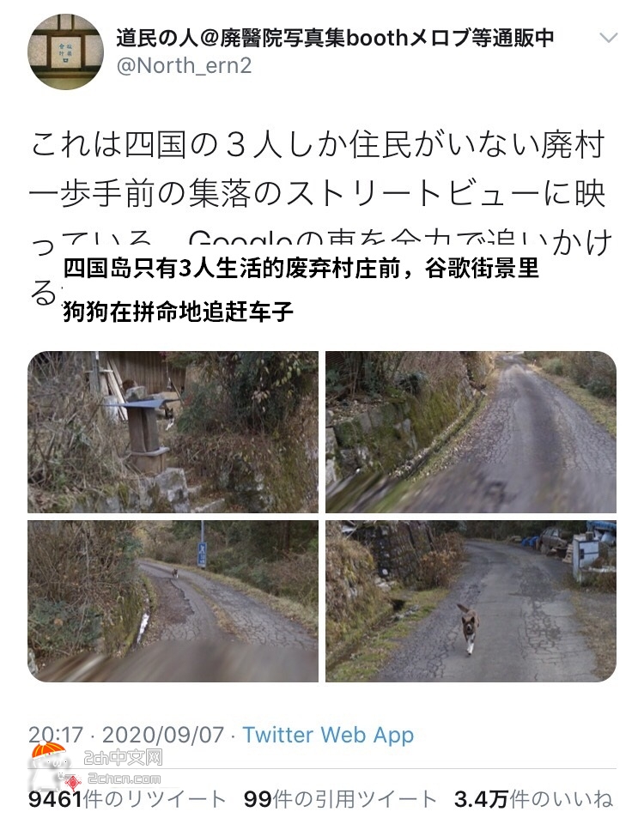
Task: View the top-right photo of mossy wall road
Action: (x=471, y=432)
